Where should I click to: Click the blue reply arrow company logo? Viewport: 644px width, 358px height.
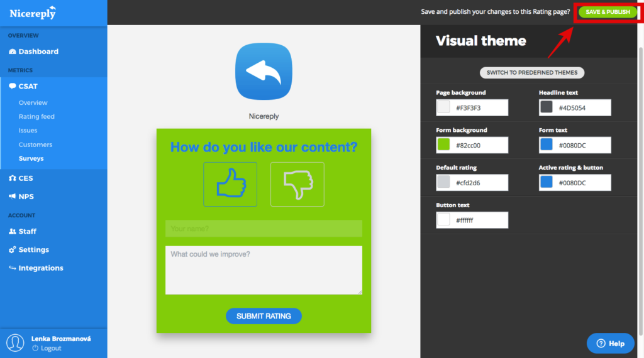coord(264,72)
